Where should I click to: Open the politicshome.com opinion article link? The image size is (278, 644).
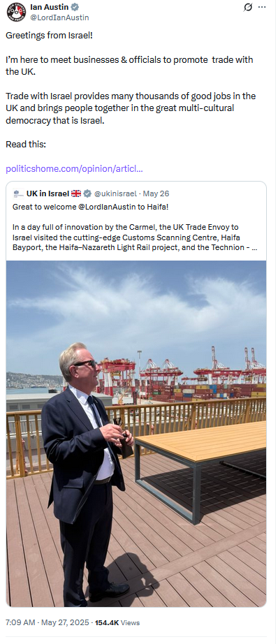[x=74, y=169]
